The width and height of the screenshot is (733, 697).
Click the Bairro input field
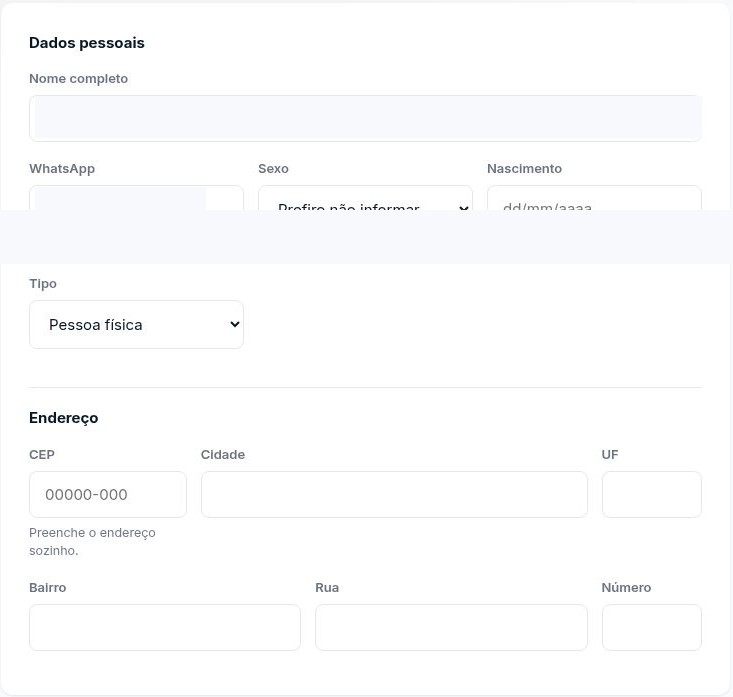[165, 627]
